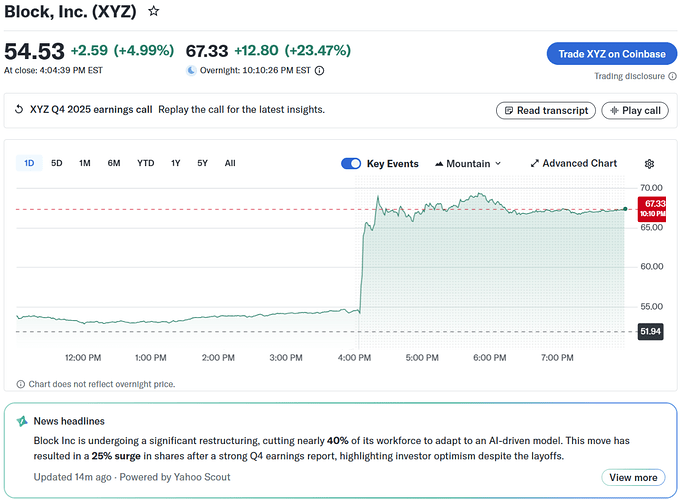Switch to the 1M range tab
This screenshot has width=687, height=500.
tap(85, 163)
